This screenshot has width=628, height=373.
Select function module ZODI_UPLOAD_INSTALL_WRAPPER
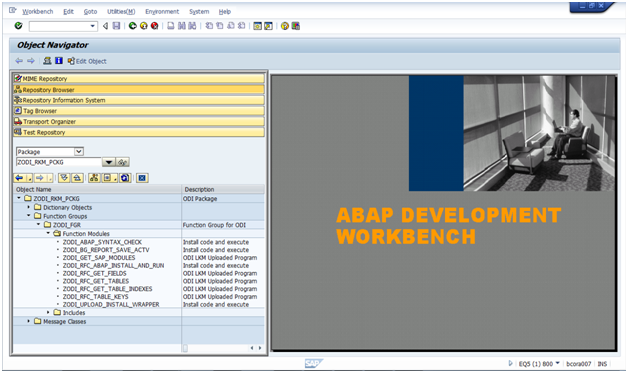coord(111,304)
